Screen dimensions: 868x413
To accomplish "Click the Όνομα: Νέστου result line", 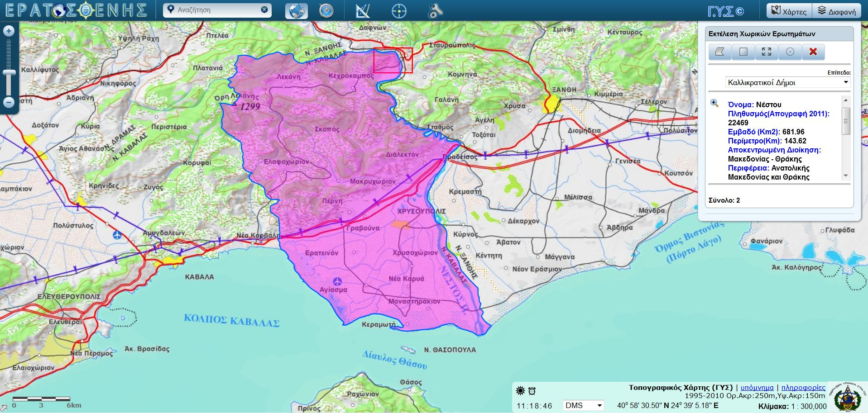I will click(755, 104).
